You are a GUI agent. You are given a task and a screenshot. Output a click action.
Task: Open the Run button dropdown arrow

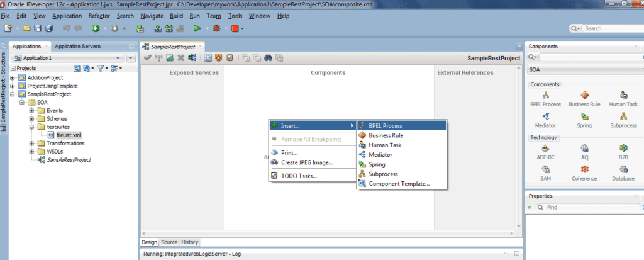(208, 29)
